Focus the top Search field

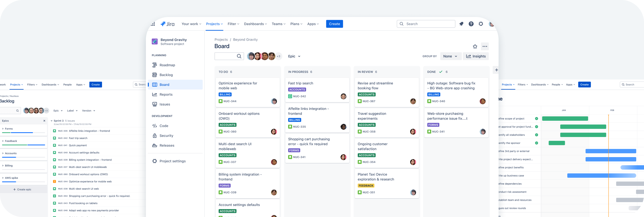[426, 24]
